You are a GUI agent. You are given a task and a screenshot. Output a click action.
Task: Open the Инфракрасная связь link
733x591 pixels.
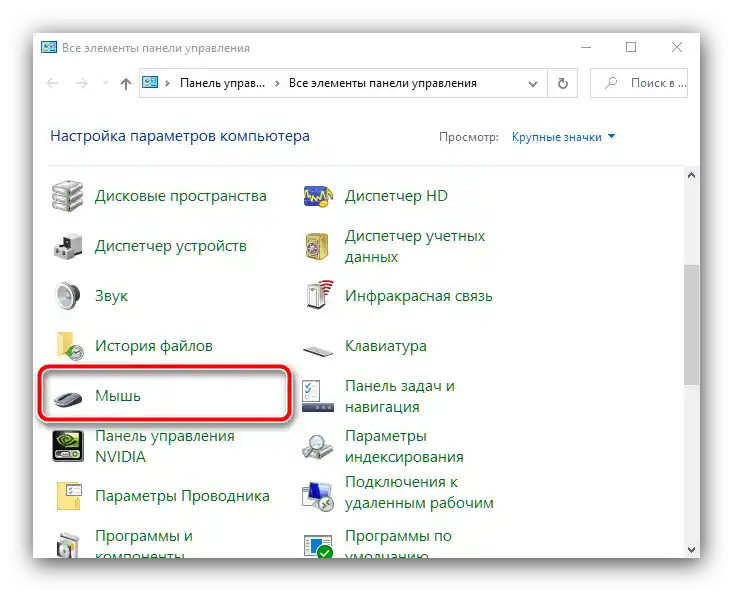click(x=419, y=296)
